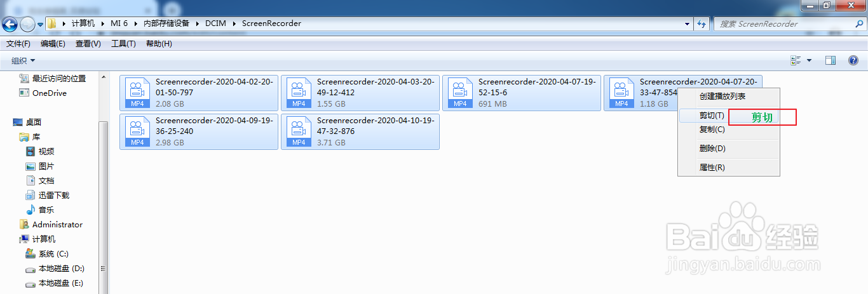Open the 工具(T) menu
The image size is (868, 294).
[123, 44]
